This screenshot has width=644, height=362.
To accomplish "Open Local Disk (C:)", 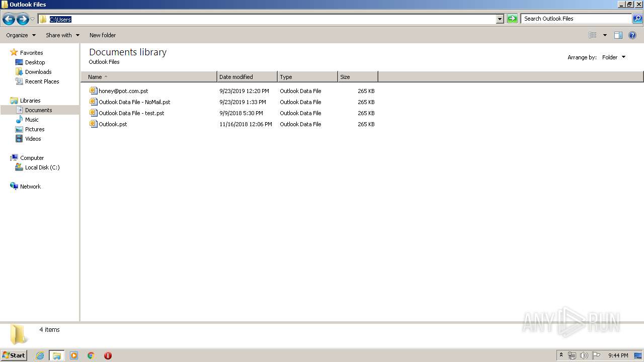I will 42,167.
